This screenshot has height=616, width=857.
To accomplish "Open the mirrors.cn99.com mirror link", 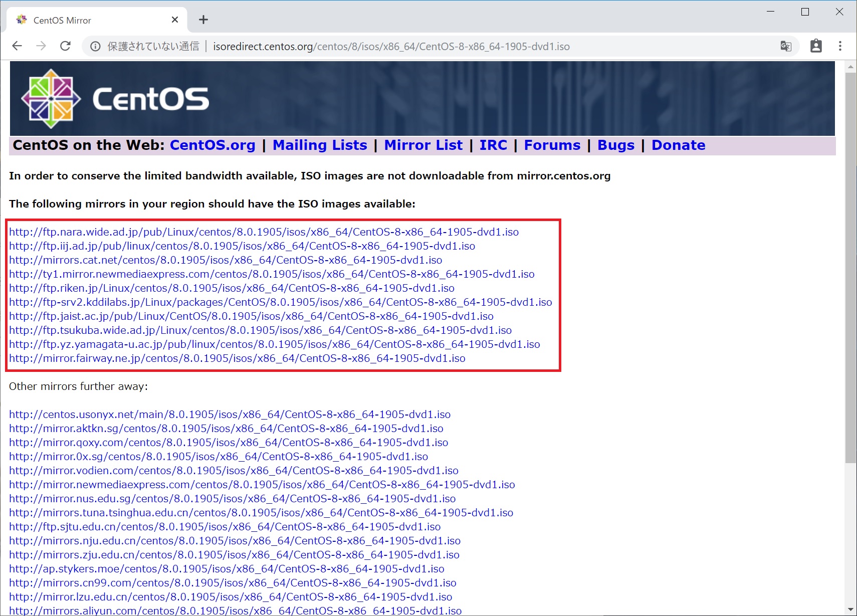I will tap(233, 583).
